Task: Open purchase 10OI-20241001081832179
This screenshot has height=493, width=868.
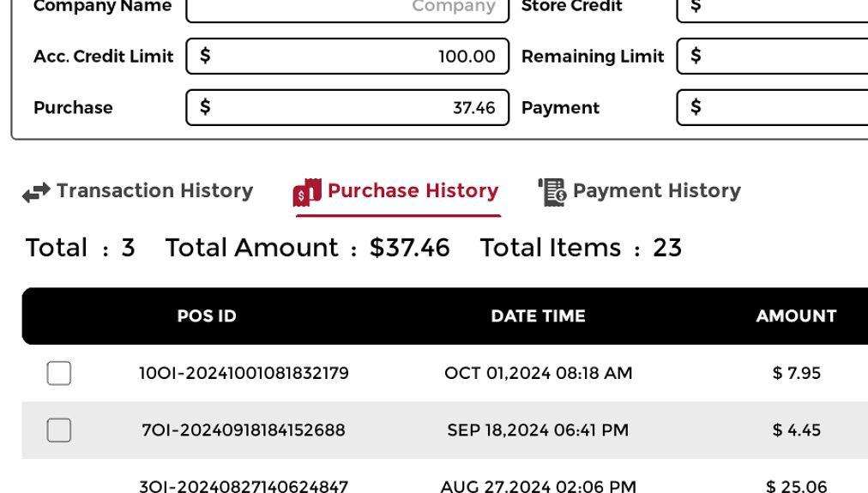Action: tap(244, 373)
